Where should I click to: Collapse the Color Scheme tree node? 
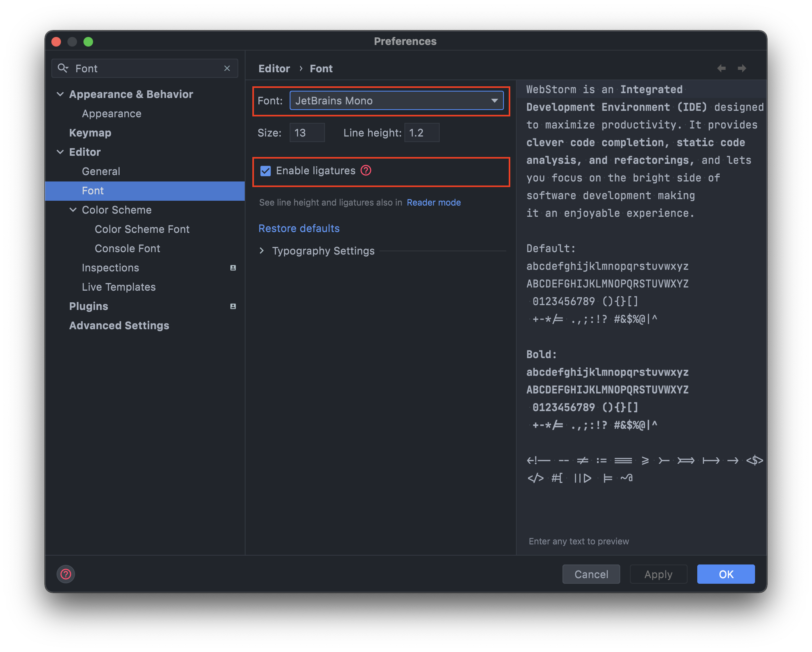[x=73, y=210]
